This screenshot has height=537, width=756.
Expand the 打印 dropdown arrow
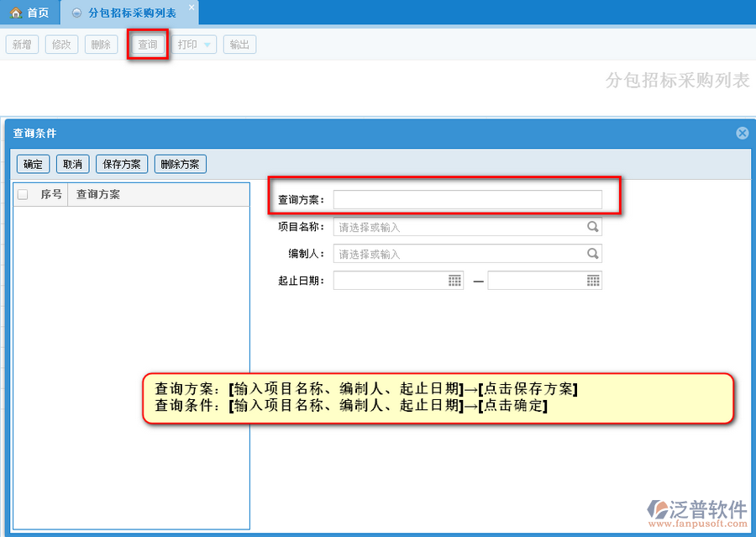click(x=207, y=45)
